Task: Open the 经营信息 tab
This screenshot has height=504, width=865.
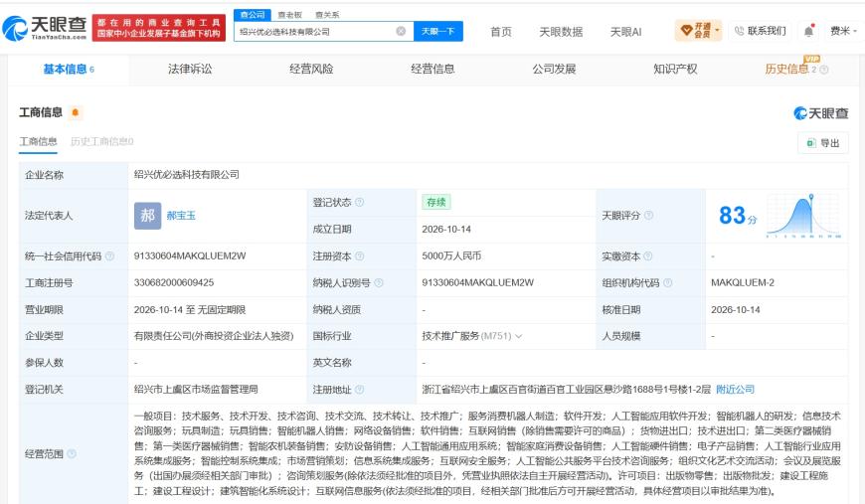Action: coord(432,70)
